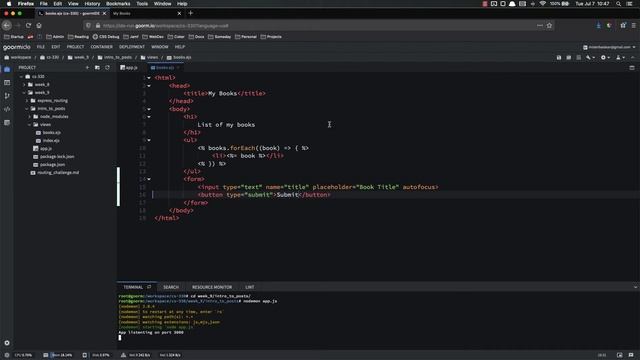Switch to the LINT tab
The height and width of the screenshot is (360, 640).
[x=250, y=287]
